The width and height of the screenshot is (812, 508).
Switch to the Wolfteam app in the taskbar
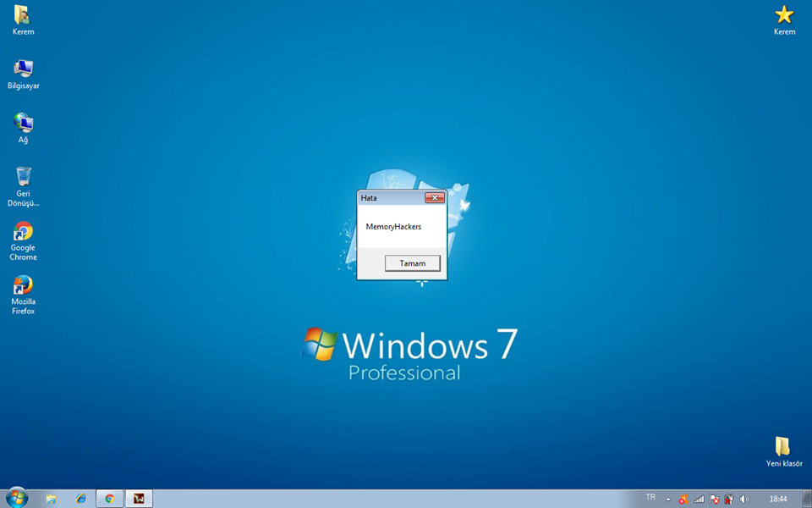tap(139, 499)
